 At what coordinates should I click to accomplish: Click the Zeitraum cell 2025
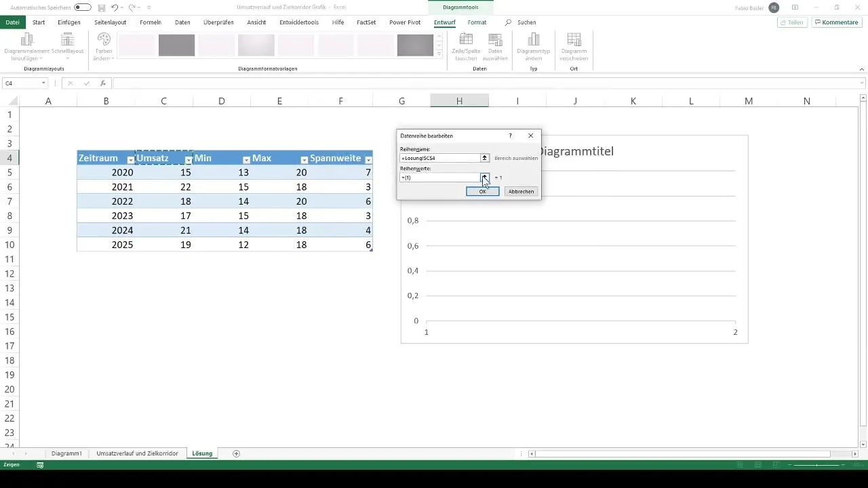tap(106, 245)
